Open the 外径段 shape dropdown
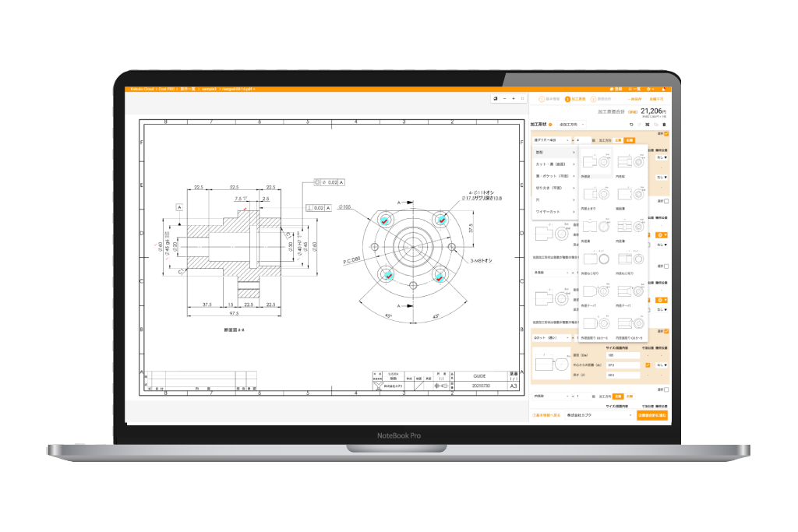The width and height of the screenshot is (798, 532). [551, 273]
